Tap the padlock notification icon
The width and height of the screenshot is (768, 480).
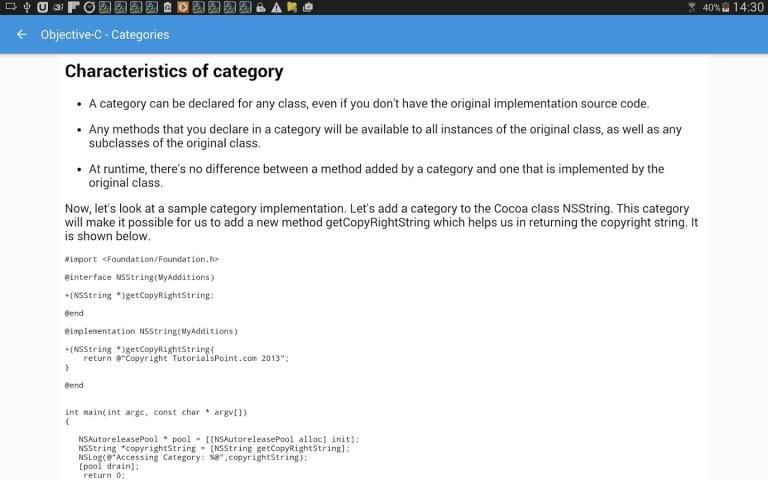point(261,7)
